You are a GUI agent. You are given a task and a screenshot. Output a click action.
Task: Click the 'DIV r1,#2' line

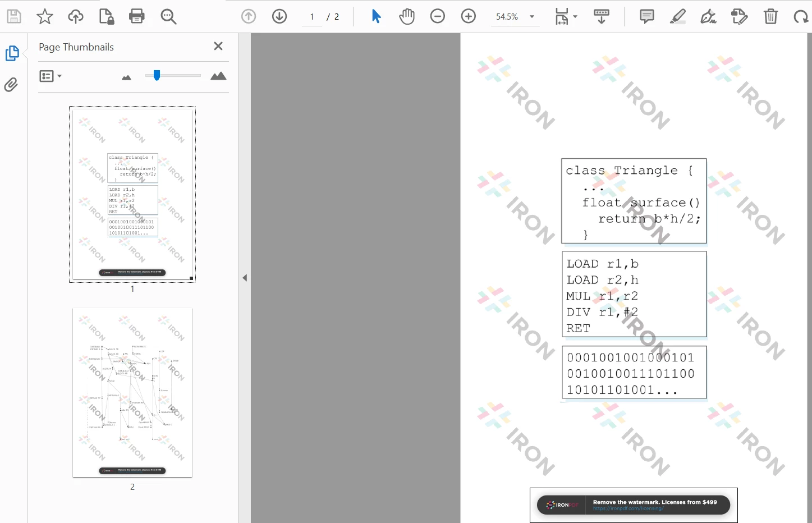click(x=602, y=312)
